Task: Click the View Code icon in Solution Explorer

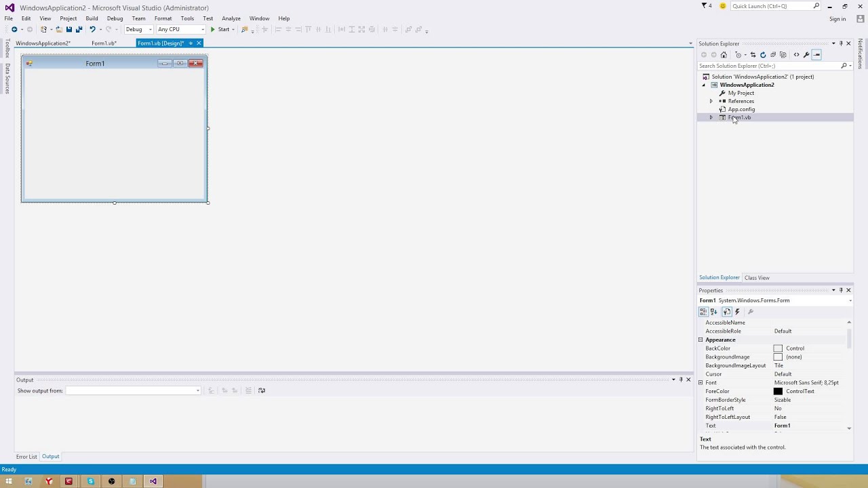Action: pyautogui.click(x=797, y=55)
